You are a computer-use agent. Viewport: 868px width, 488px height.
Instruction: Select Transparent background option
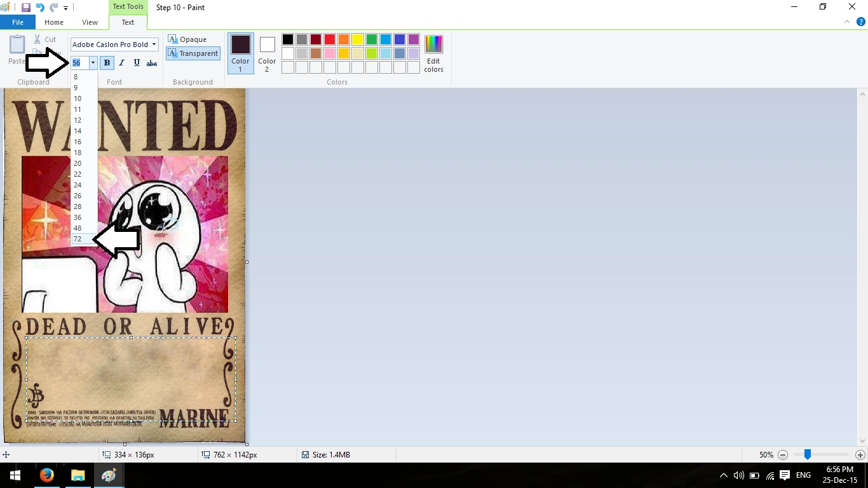193,53
